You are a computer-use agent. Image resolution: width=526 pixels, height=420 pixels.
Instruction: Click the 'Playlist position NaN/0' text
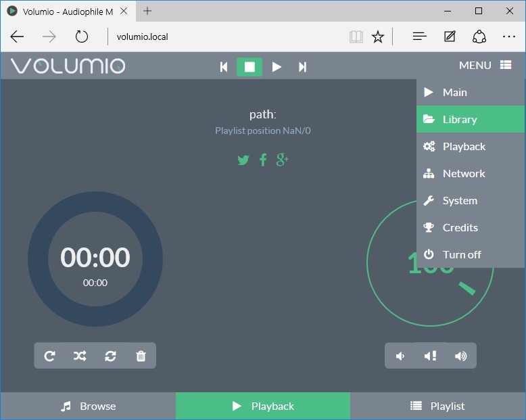pyautogui.click(x=263, y=131)
